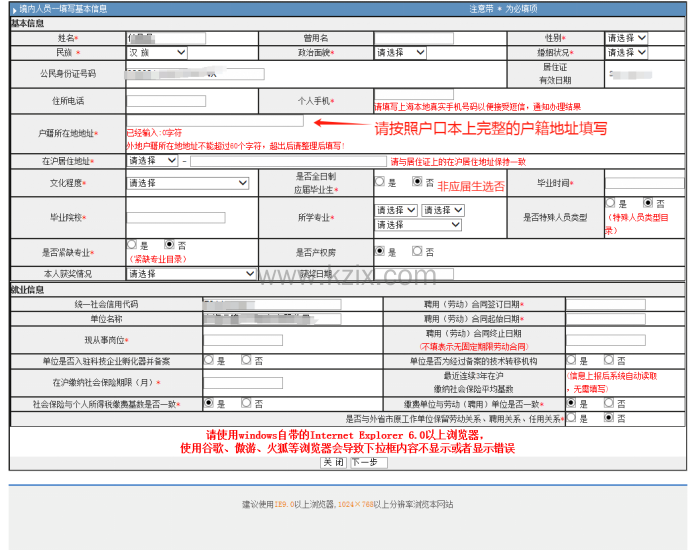Click the 户籍所在地址 address input field

(x=215, y=120)
